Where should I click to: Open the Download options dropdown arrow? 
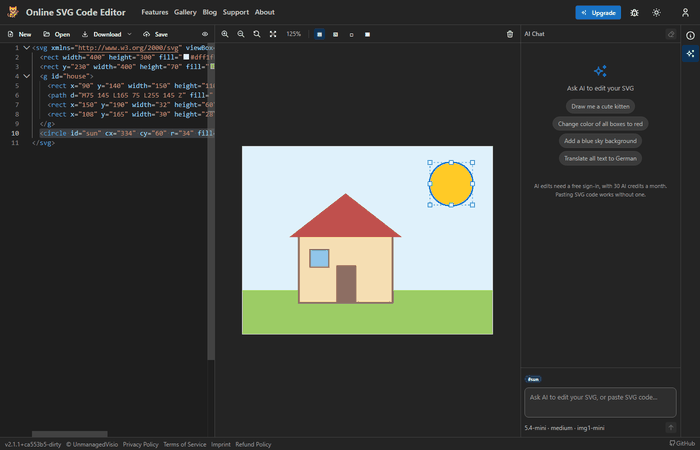click(129, 34)
